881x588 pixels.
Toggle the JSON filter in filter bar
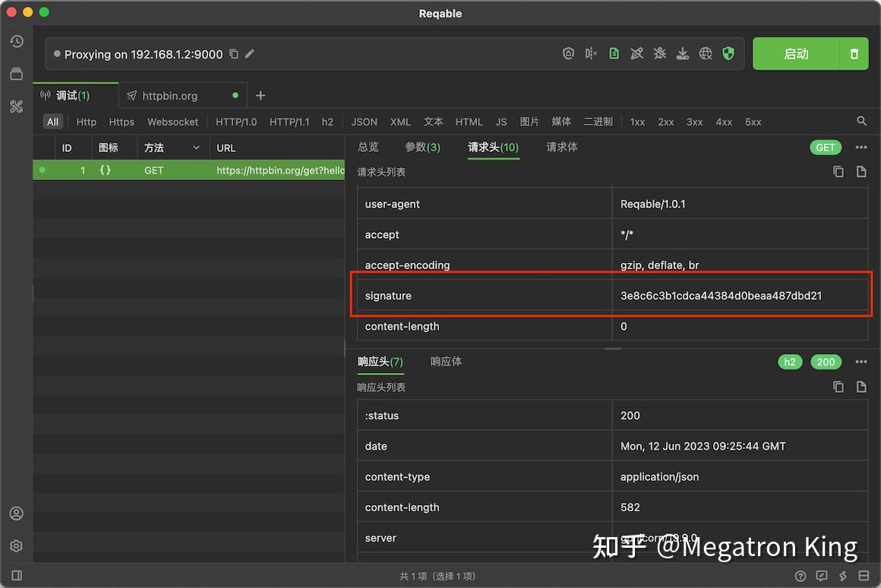click(363, 122)
